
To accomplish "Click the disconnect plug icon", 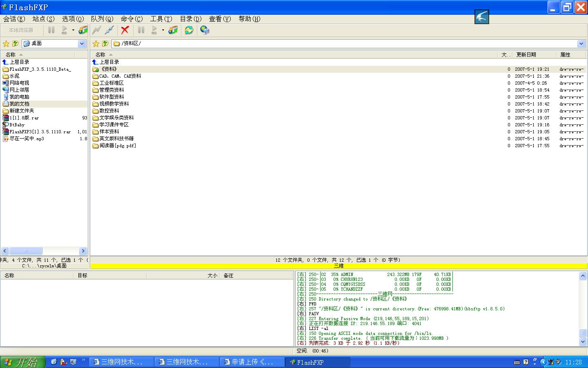I will point(109,30).
